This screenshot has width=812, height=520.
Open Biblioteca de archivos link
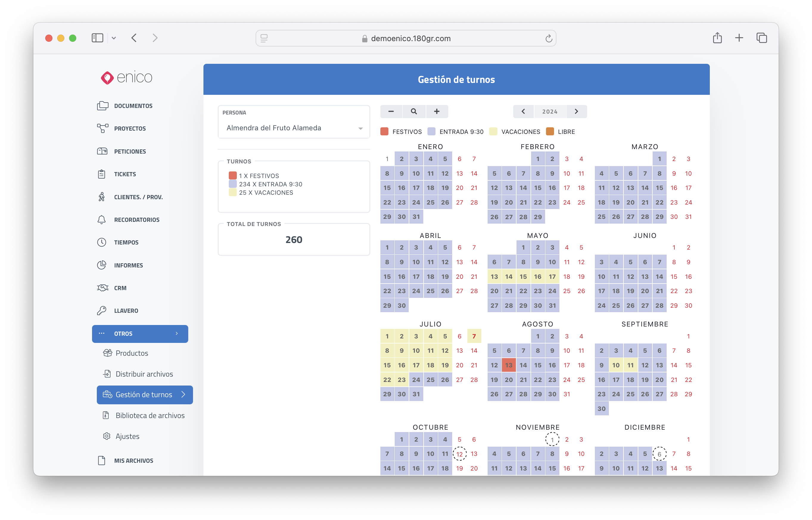pos(150,415)
